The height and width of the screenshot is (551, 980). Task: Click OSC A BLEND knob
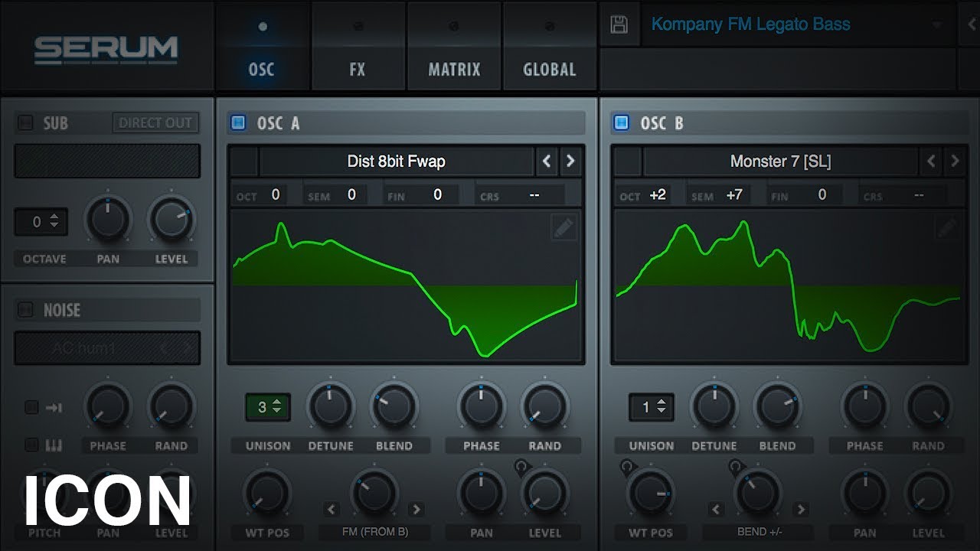click(394, 407)
